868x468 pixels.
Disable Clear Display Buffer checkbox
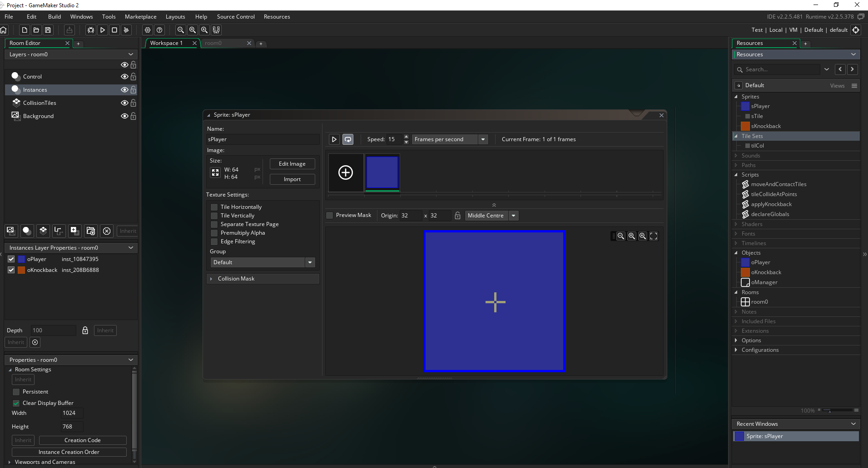coord(16,403)
